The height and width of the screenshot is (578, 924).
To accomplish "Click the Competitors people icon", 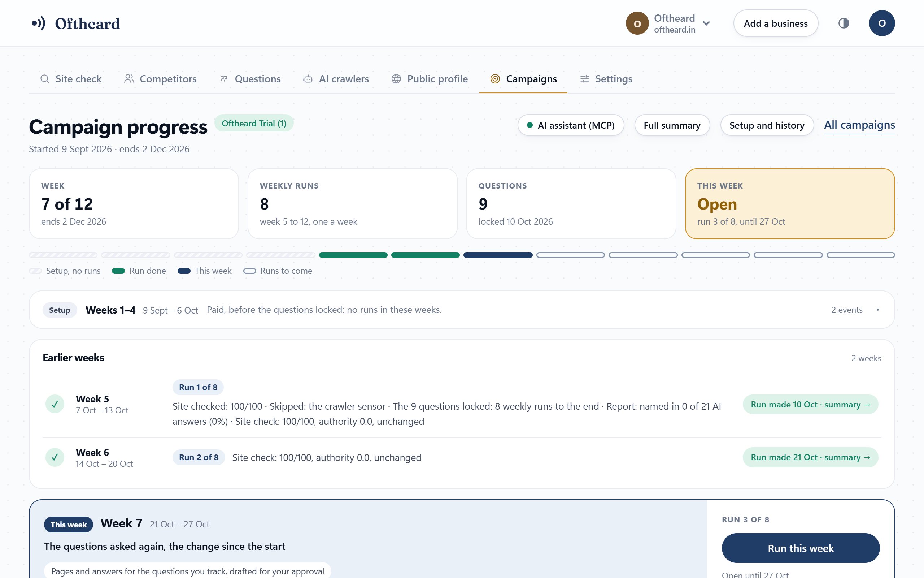I will pos(129,79).
